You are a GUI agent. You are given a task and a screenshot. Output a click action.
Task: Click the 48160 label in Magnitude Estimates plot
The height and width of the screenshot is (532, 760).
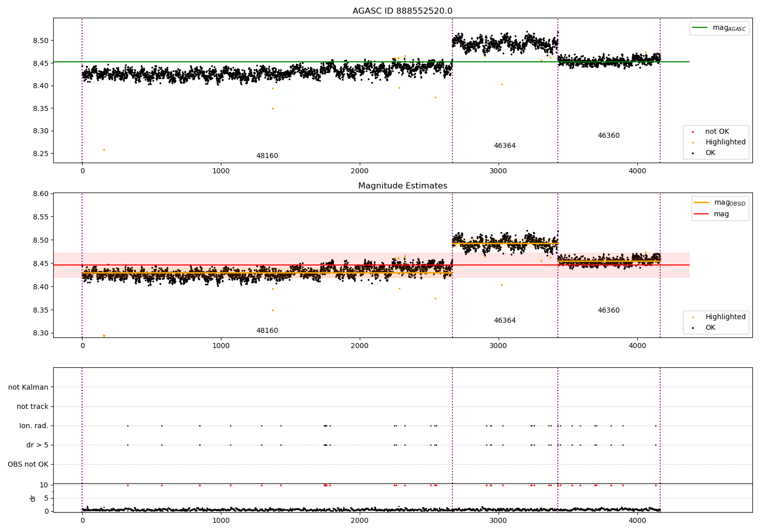tap(267, 331)
